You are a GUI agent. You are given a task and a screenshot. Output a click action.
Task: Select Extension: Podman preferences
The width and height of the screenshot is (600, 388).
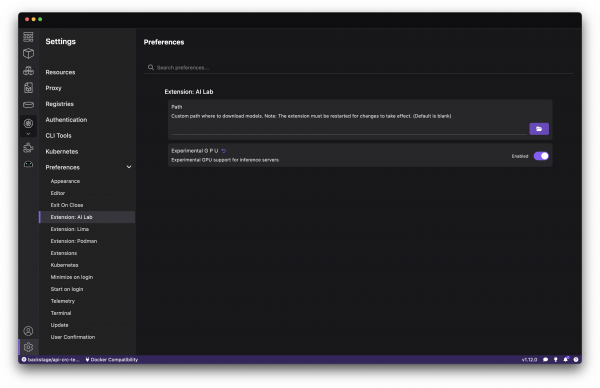[x=74, y=241]
